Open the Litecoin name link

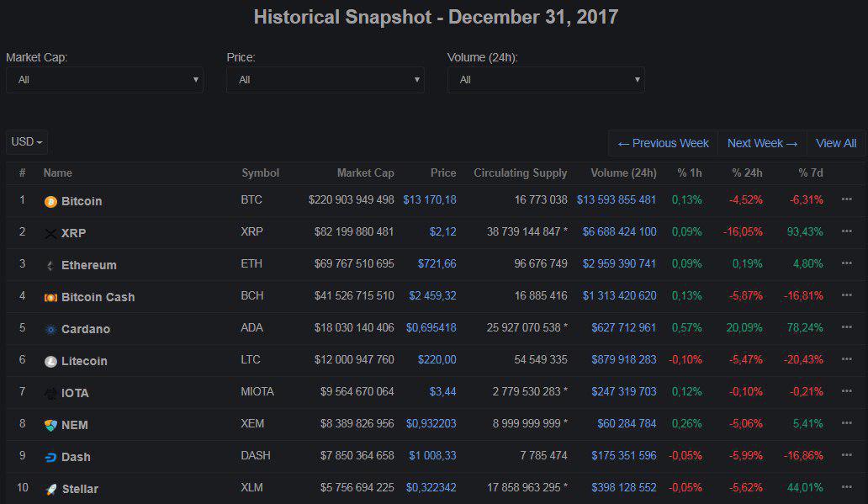pyautogui.click(x=84, y=361)
